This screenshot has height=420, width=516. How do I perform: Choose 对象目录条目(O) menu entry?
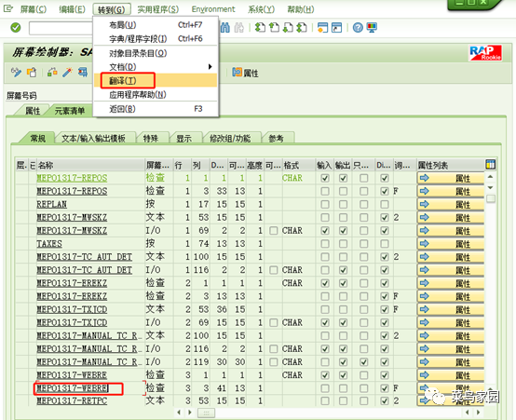tap(156, 53)
